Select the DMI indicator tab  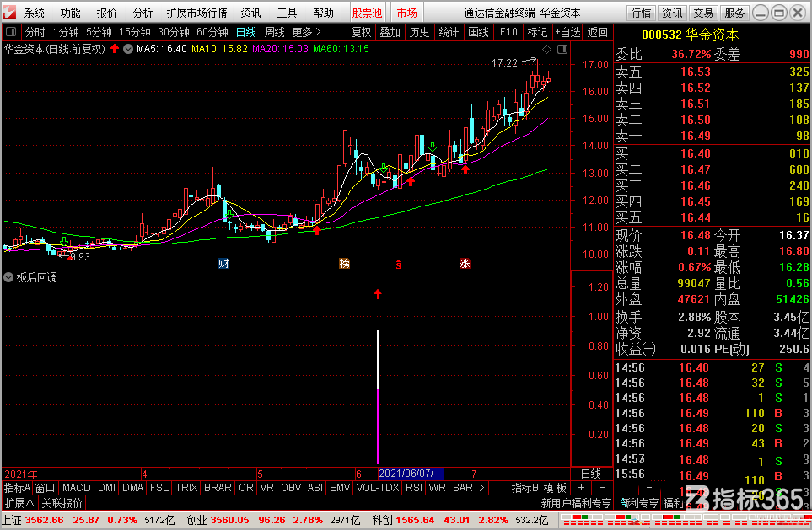coord(107,488)
